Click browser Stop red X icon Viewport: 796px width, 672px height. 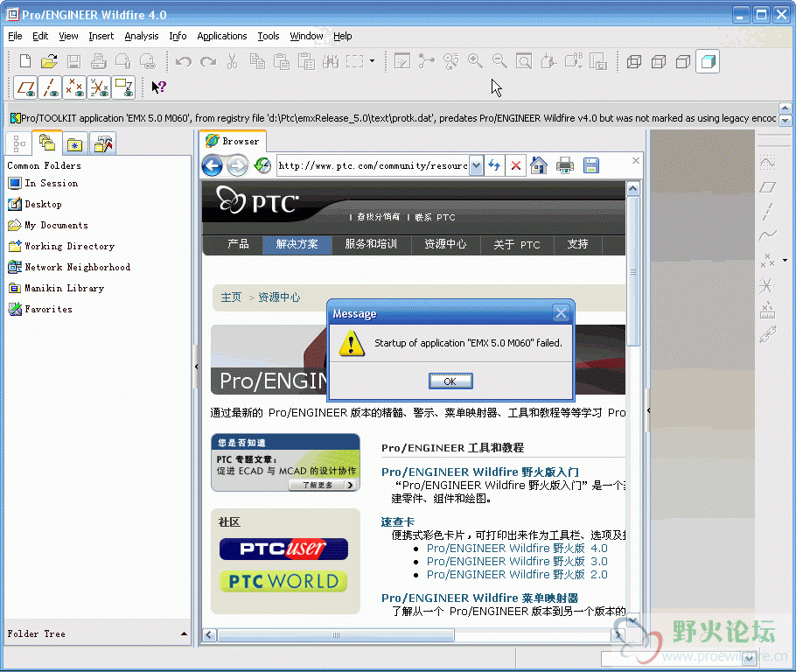point(516,165)
